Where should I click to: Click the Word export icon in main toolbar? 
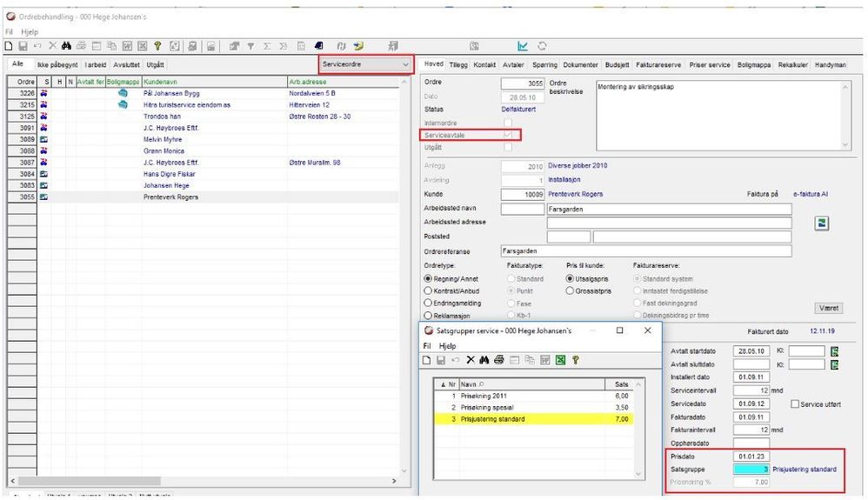point(127,46)
